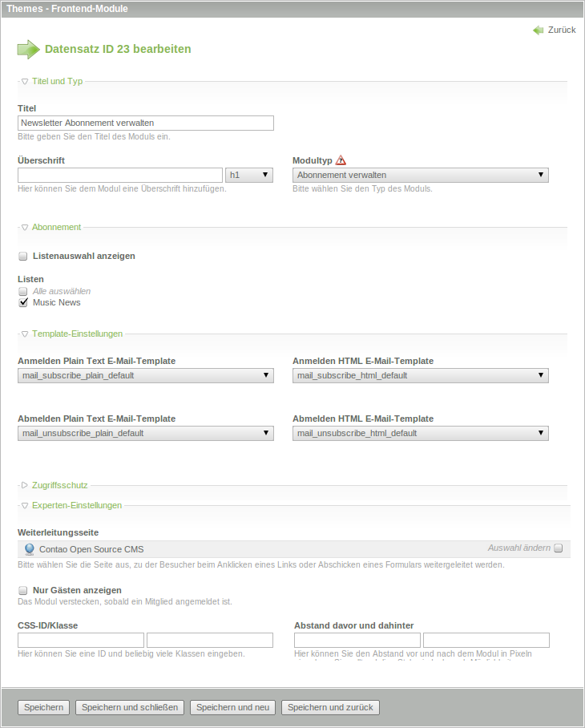Collapse the Abonnement section
The width and height of the screenshot is (585, 728).
point(56,227)
